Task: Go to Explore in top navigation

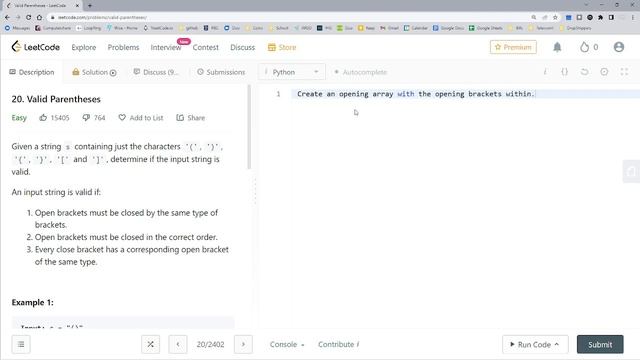Action: 84,47
